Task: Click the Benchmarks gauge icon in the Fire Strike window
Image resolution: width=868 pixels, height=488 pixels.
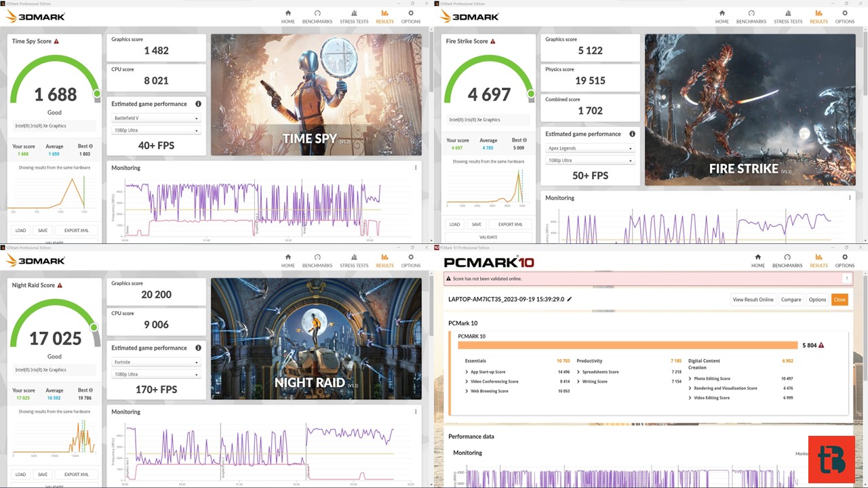Action: (751, 13)
